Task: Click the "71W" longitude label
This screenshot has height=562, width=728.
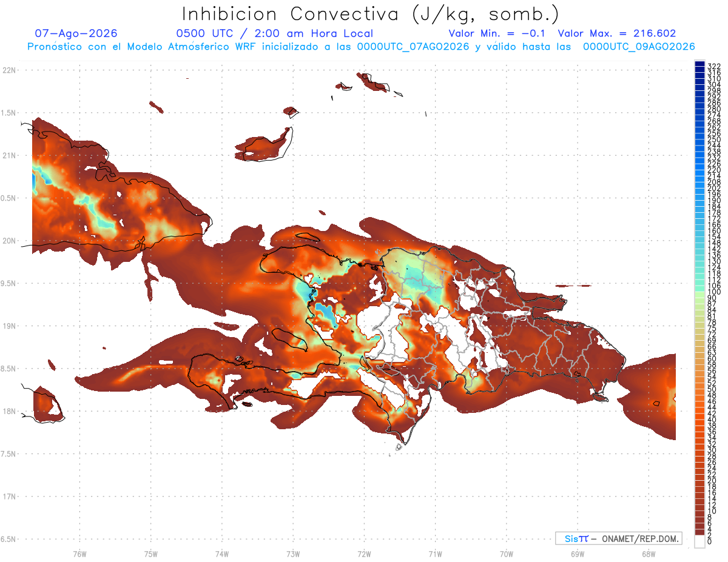Action: pyautogui.click(x=435, y=554)
